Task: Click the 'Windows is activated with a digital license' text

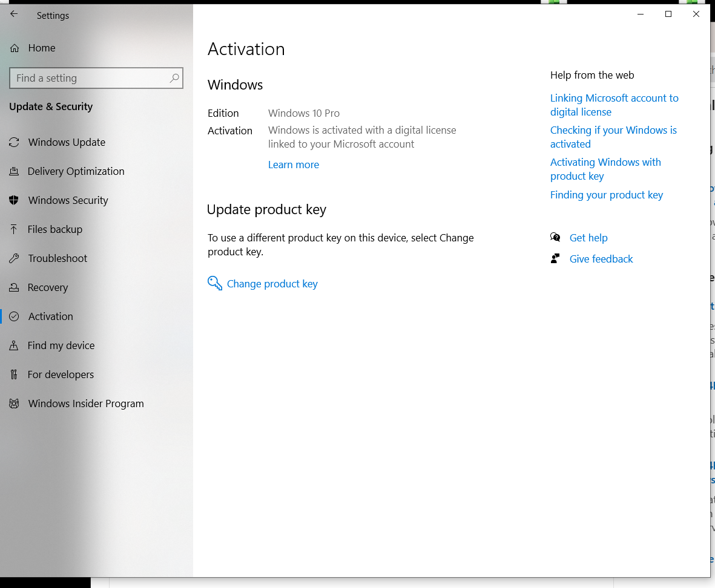Action: [x=362, y=137]
